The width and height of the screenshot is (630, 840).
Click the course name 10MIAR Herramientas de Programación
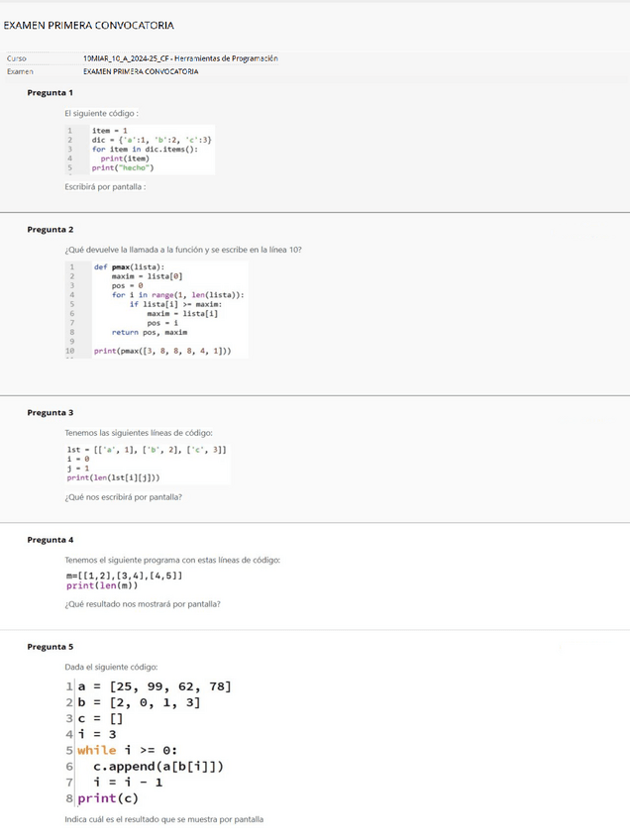pyautogui.click(x=180, y=58)
